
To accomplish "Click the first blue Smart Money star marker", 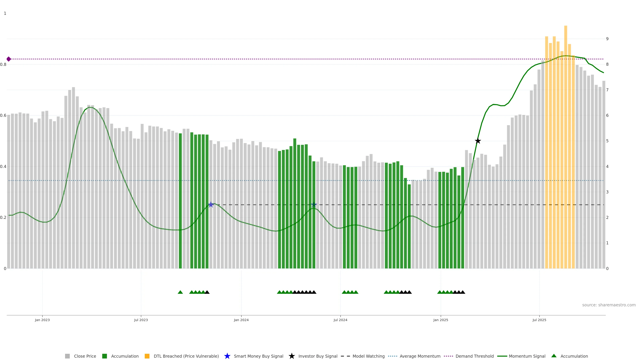I will pyautogui.click(x=211, y=205).
